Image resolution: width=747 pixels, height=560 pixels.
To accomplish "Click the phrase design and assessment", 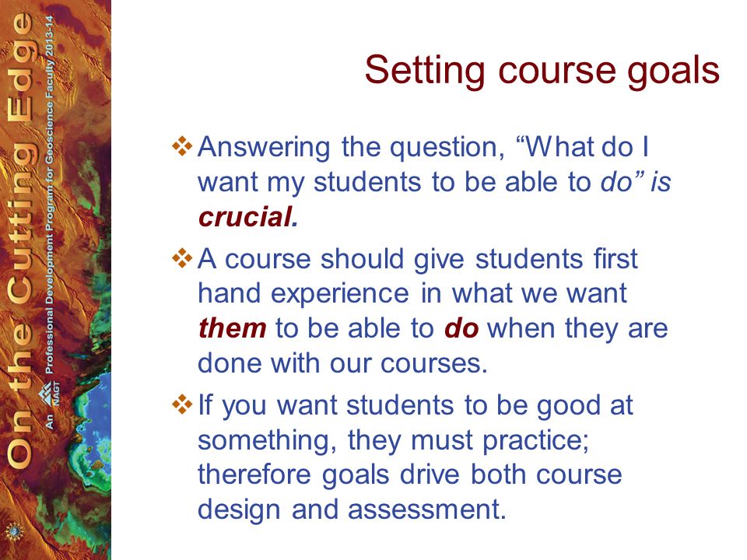I will coord(352,509).
